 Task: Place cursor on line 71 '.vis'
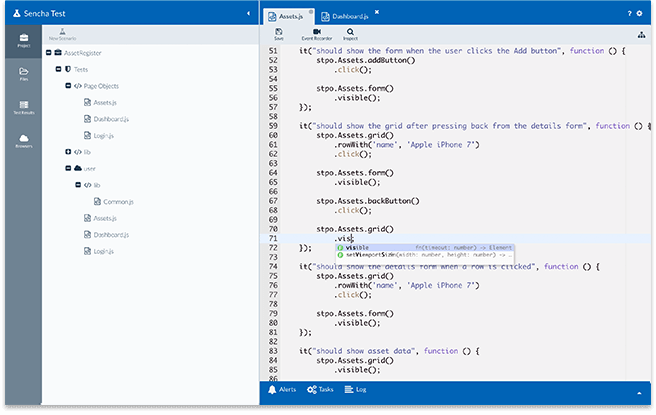tap(344, 238)
